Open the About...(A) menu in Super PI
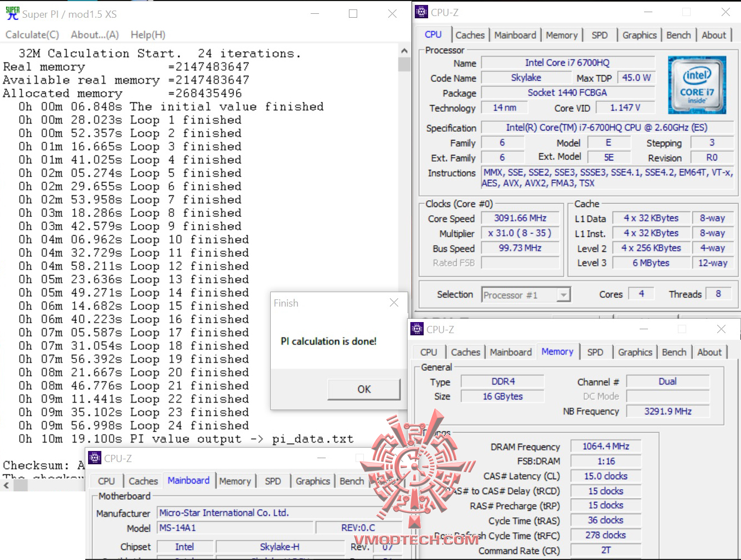The height and width of the screenshot is (560, 741). (95, 34)
